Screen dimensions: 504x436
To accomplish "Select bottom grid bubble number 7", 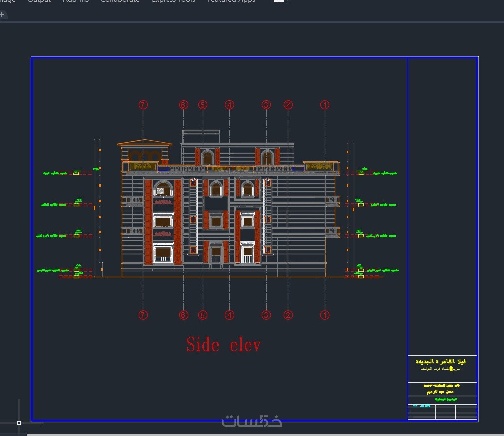I will [x=143, y=315].
